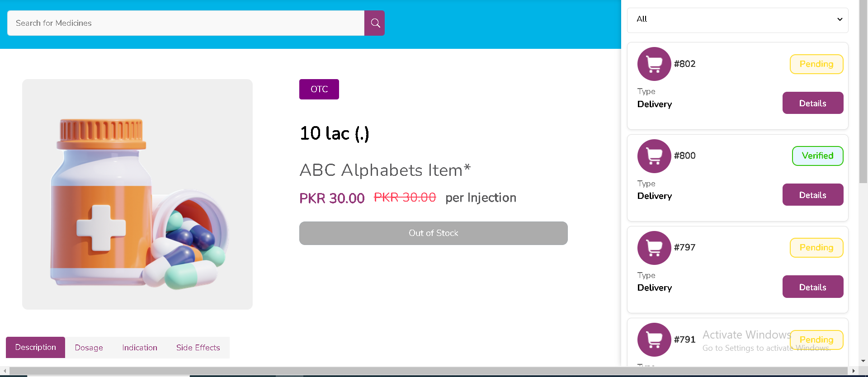The image size is (868, 377).
Task: View Details for order #800
Action: 812,194
